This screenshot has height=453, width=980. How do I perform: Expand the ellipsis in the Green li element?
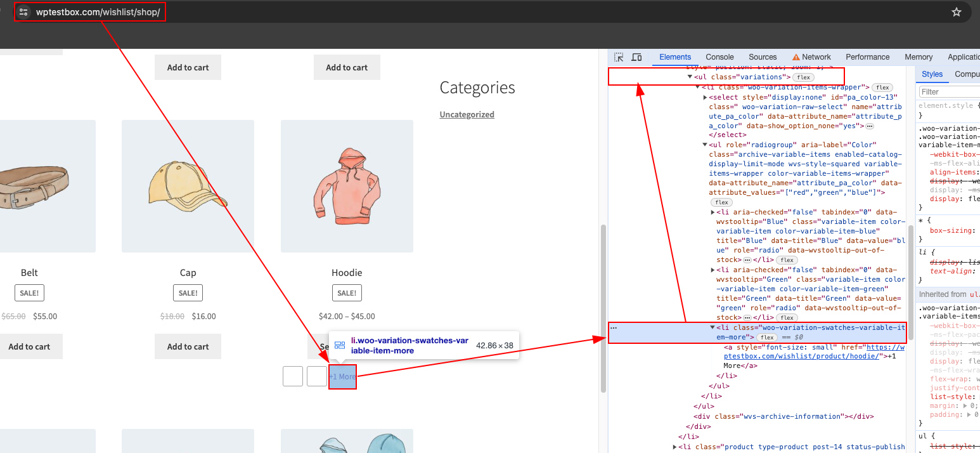[x=747, y=318]
